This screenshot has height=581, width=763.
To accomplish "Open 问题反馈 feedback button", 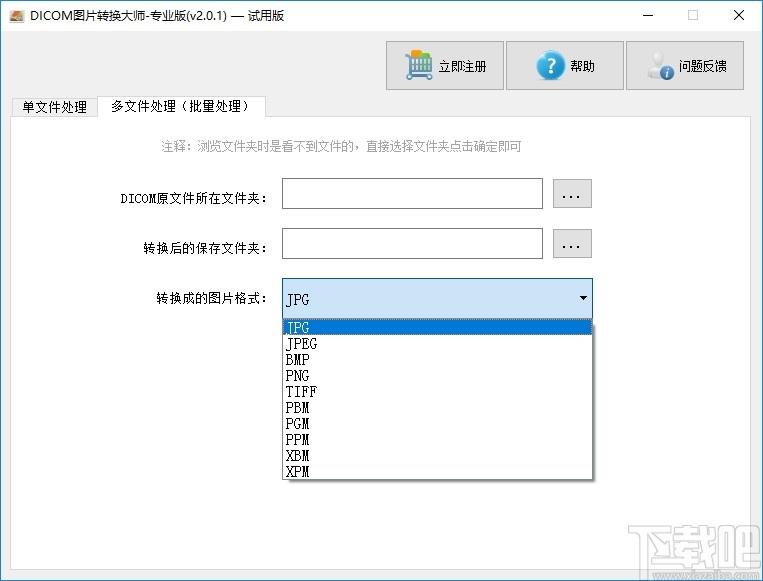I will (x=685, y=66).
